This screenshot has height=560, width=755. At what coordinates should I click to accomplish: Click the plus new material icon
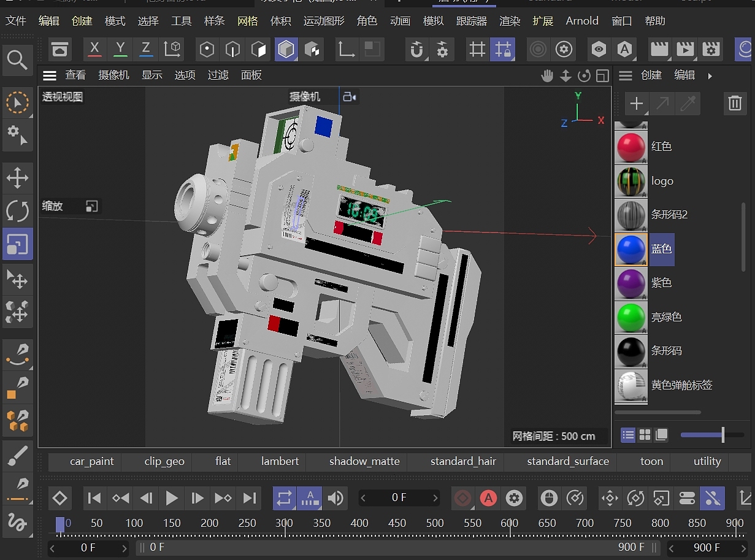(637, 103)
